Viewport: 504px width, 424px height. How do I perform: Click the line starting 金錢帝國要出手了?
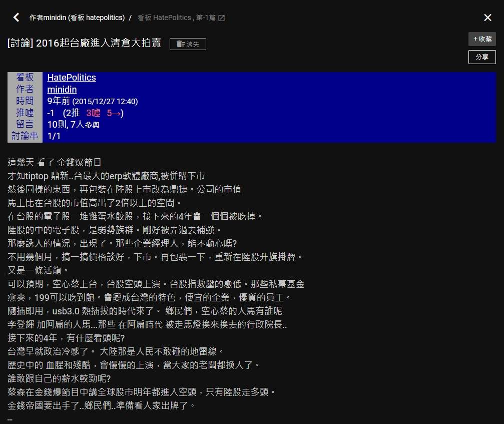tap(102, 405)
